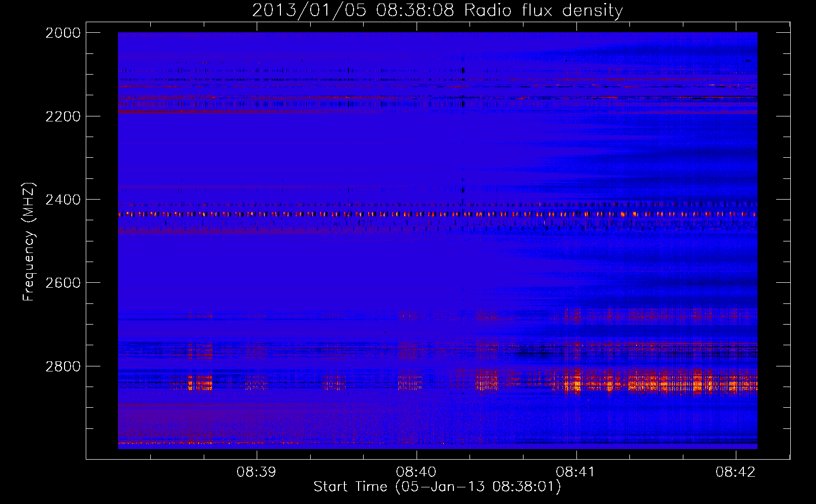Select the 2000 frequency tick label
Viewport: 816px width, 504px height.
[63, 33]
